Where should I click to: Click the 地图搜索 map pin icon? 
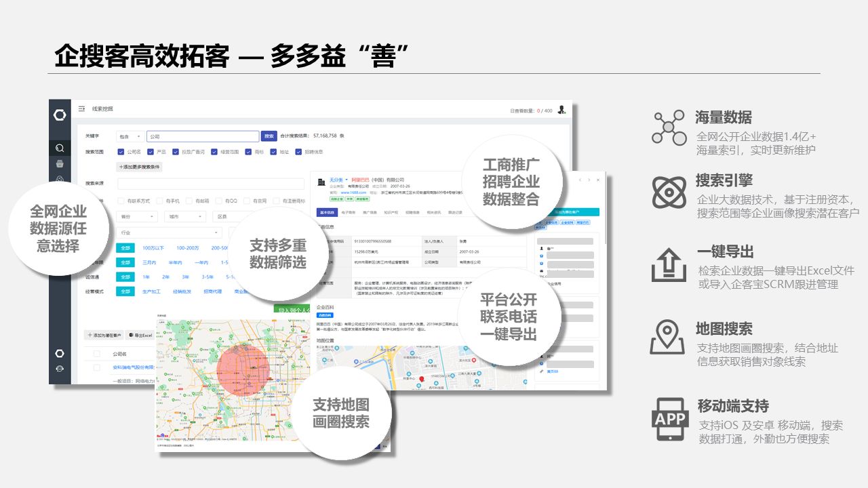pos(667,337)
